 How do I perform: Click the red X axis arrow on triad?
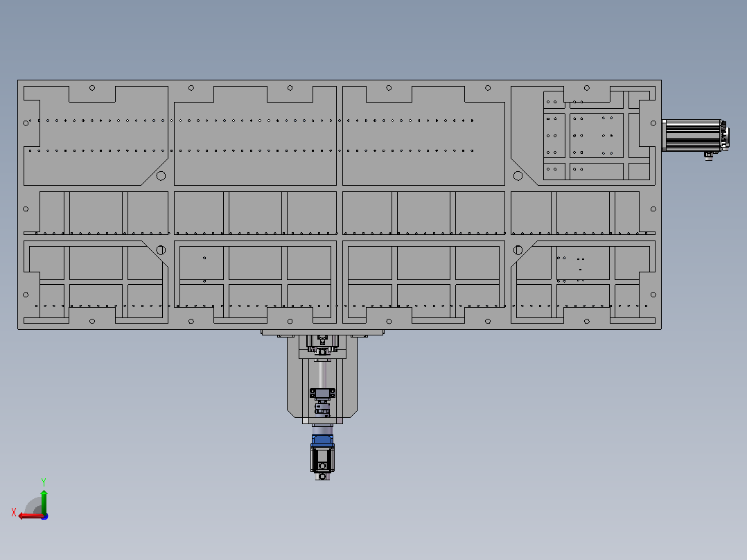tap(30, 516)
